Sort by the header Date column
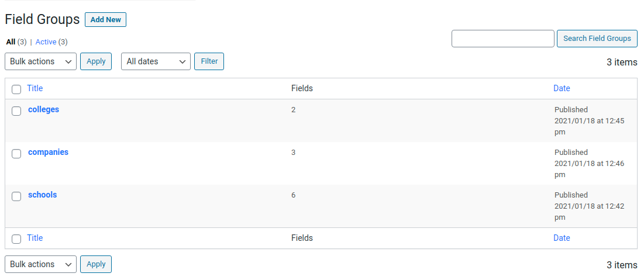Viewport: 644px width, 280px height. [562, 88]
